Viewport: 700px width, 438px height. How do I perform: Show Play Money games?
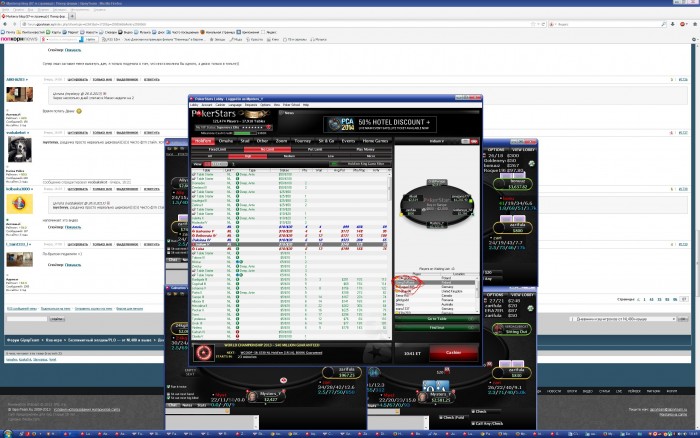[x=366, y=149]
